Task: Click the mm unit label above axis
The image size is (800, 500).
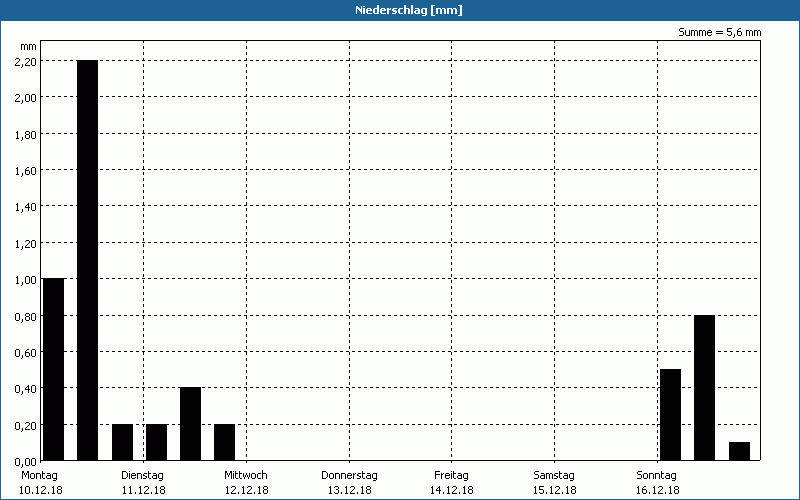Action: tap(29, 47)
